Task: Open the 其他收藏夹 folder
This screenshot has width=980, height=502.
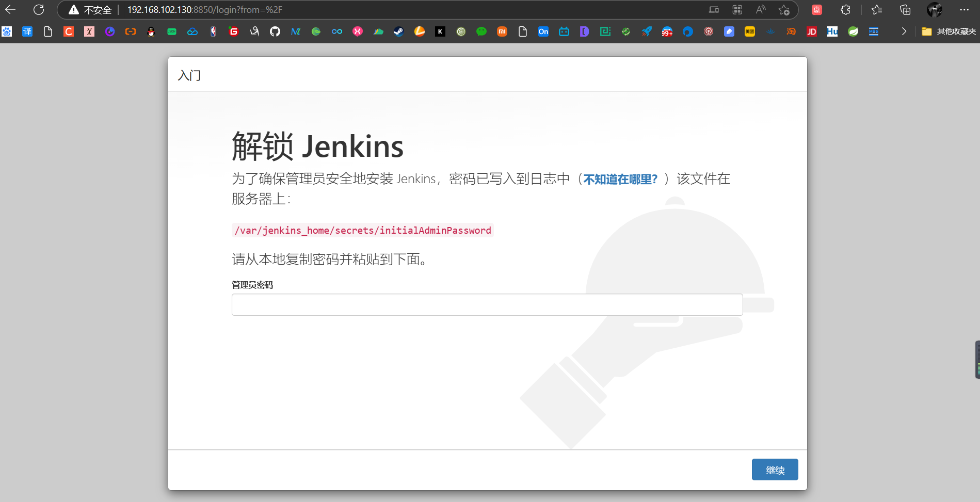Action: tap(949, 31)
